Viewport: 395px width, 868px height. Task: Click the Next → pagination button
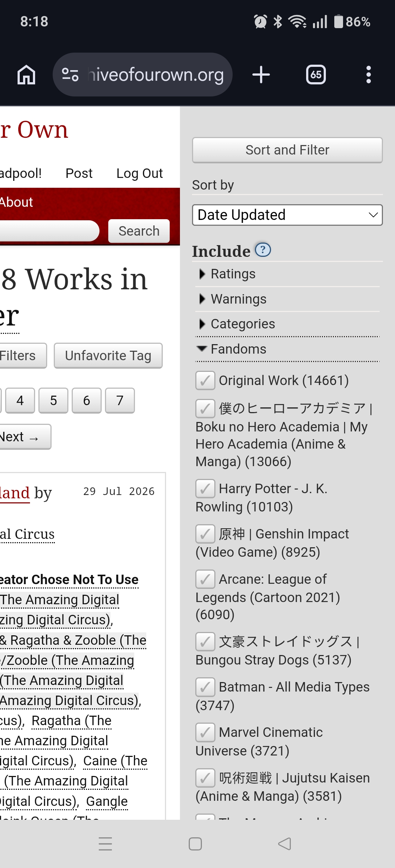click(x=25, y=437)
